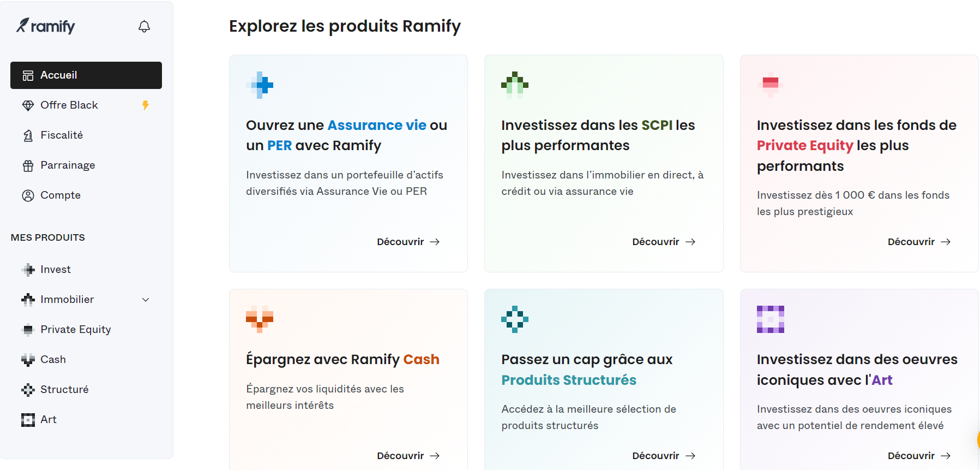Open the Fiscalité menu entry
The width and height of the screenshot is (980, 470).
(62, 135)
